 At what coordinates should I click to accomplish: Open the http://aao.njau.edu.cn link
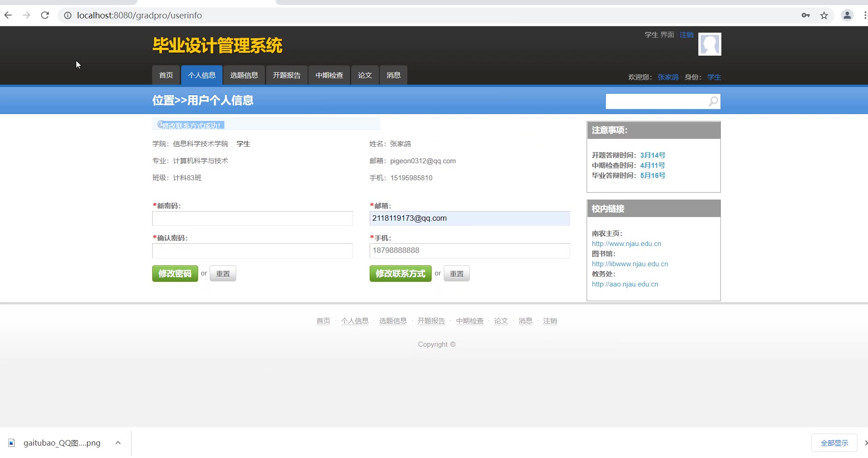point(625,284)
